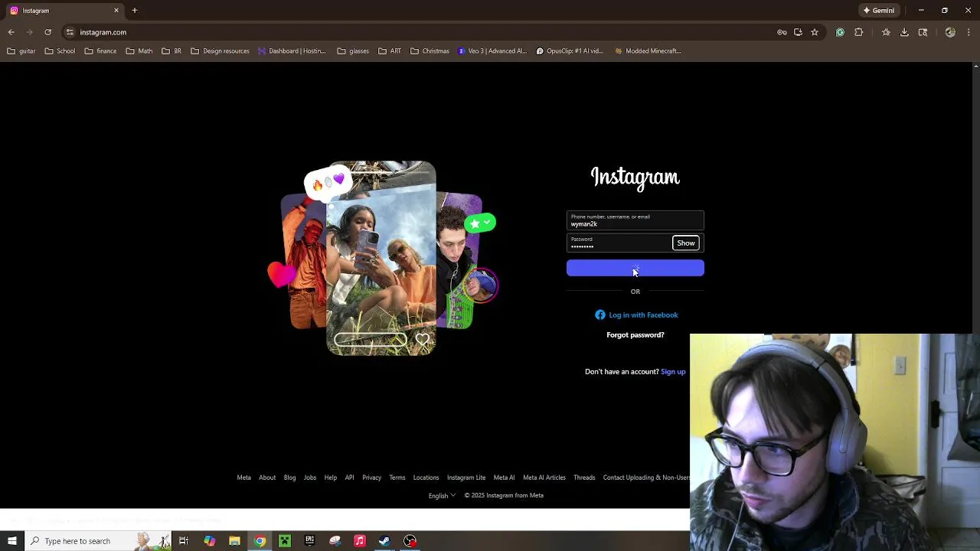Open Task View on the taskbar
Viewport: 980px width, 551px height.
click(184, 541)
